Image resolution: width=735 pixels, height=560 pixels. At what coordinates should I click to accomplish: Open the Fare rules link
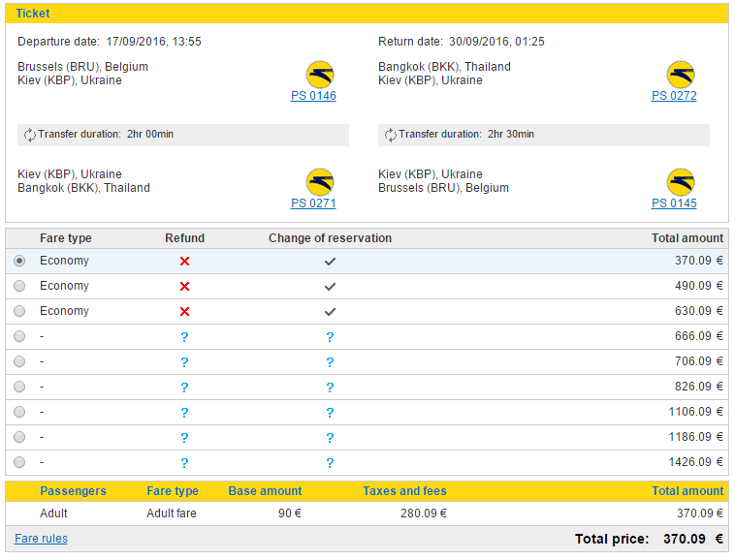pos(42,539)
